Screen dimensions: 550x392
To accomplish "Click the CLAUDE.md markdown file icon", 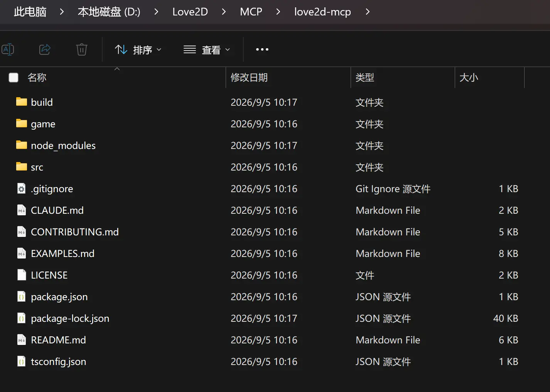I will click(x=22, y=210).
